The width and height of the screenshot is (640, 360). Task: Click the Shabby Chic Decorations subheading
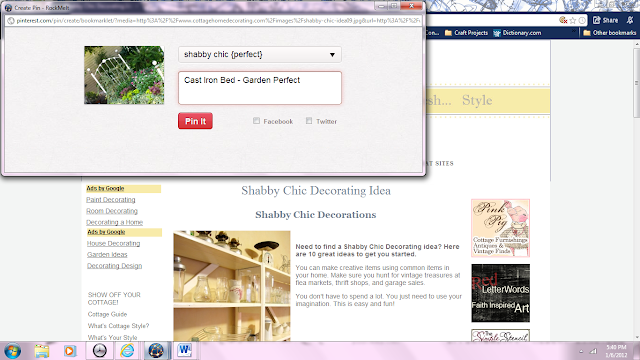[316, 215]
